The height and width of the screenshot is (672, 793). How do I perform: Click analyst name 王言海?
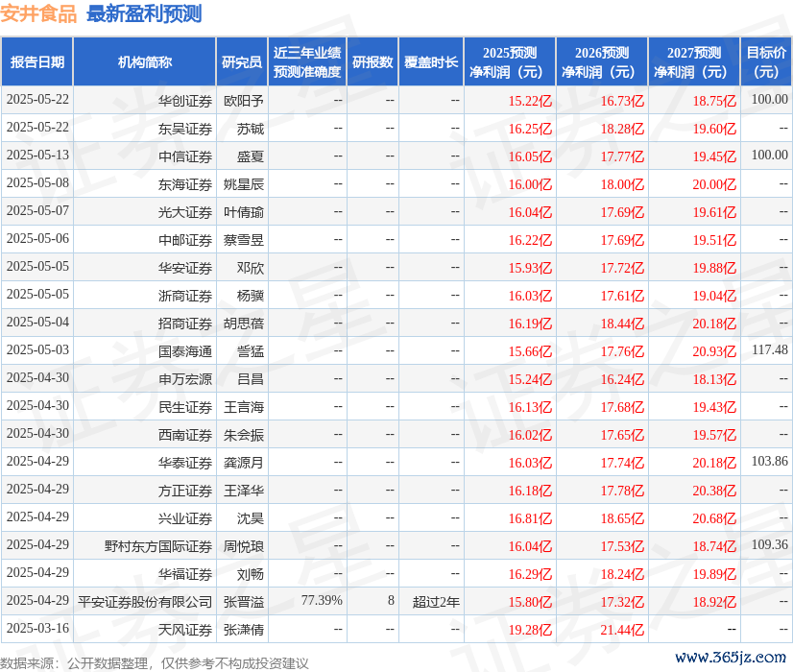point(244,407)
